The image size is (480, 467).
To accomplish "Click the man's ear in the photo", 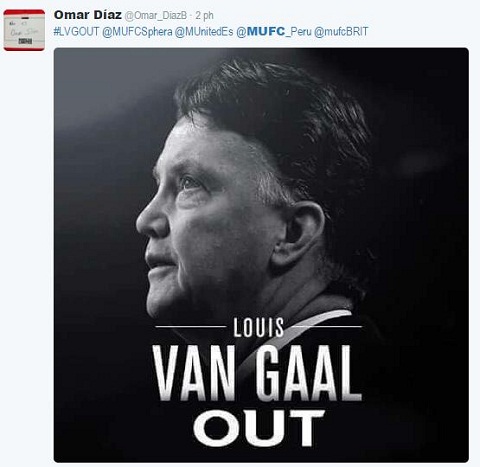I will click(299, 233).
